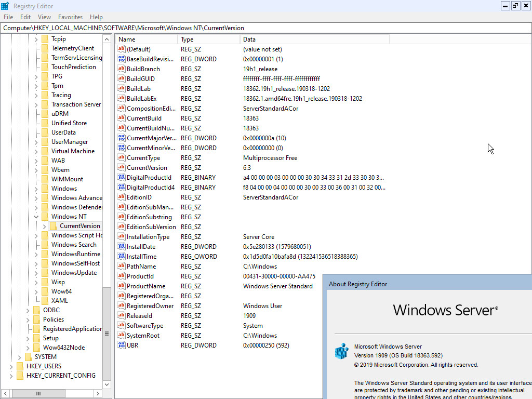The image size is (532, 399).
Task: Click the WindowsUpdate folder icon
Action: pyautogui.click(x=45, y=272)
